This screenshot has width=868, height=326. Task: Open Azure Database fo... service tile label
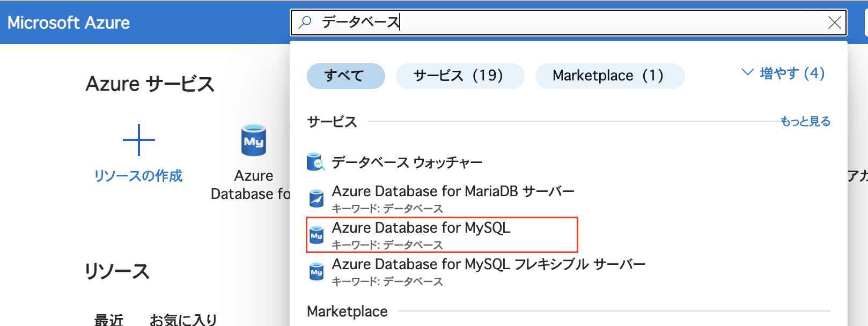251,184
